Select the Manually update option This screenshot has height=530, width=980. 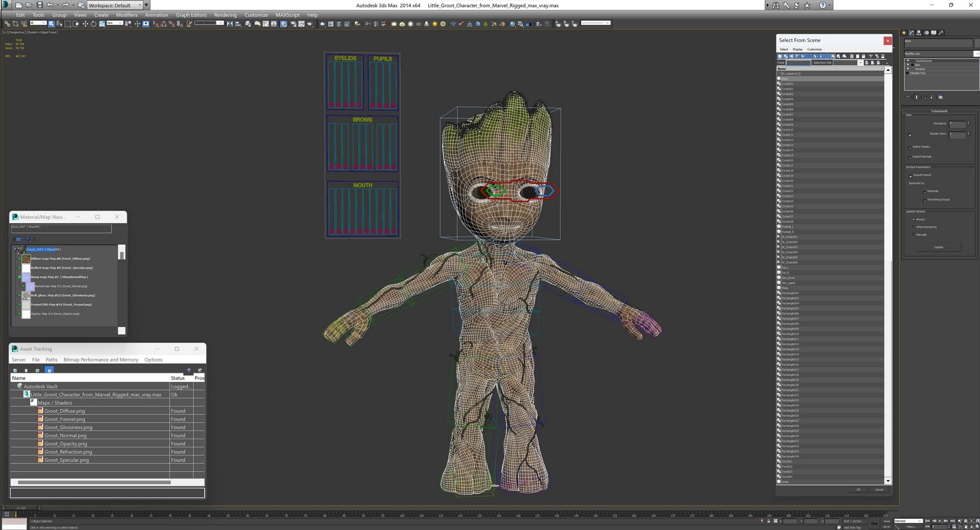[x=913, y=234]
